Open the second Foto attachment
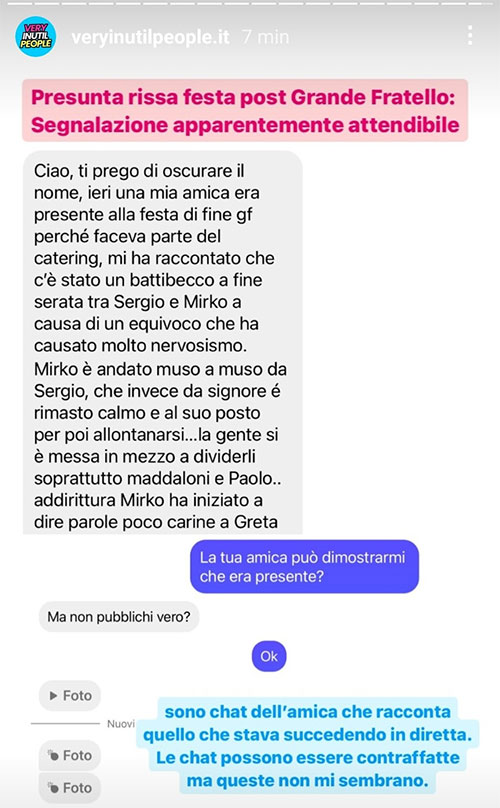The height and width of the screenshot is (808, 500). click(70, 755)
